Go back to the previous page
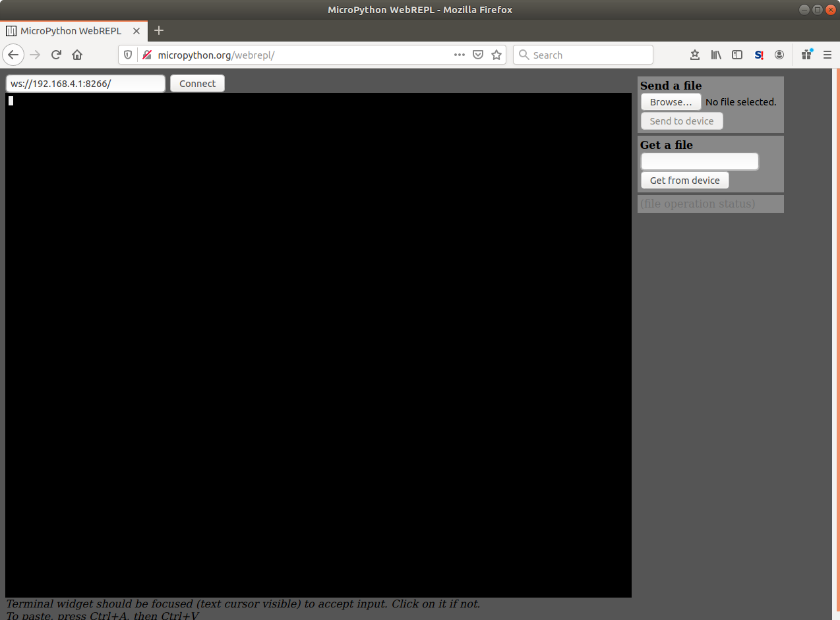 coord(13,55)
